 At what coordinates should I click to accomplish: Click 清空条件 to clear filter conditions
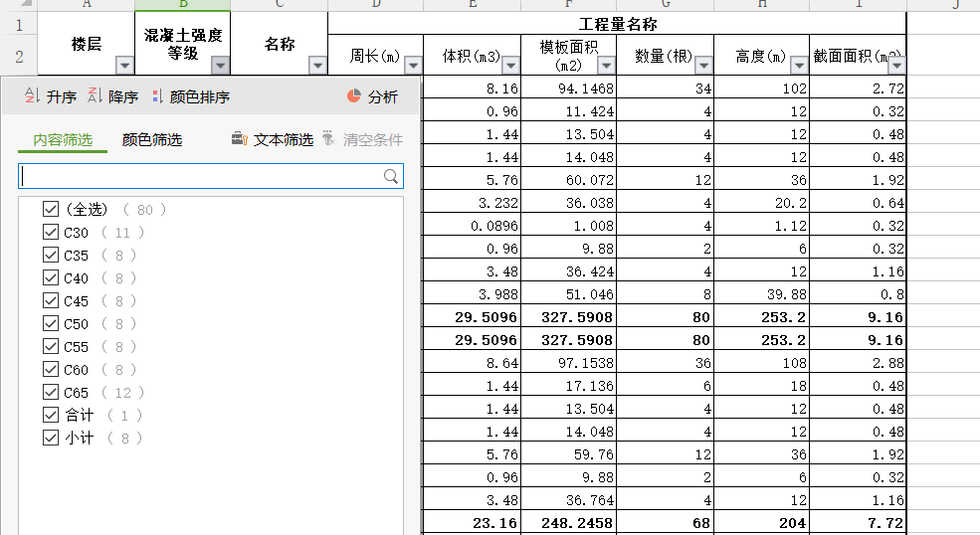click(x=363, y=139)
